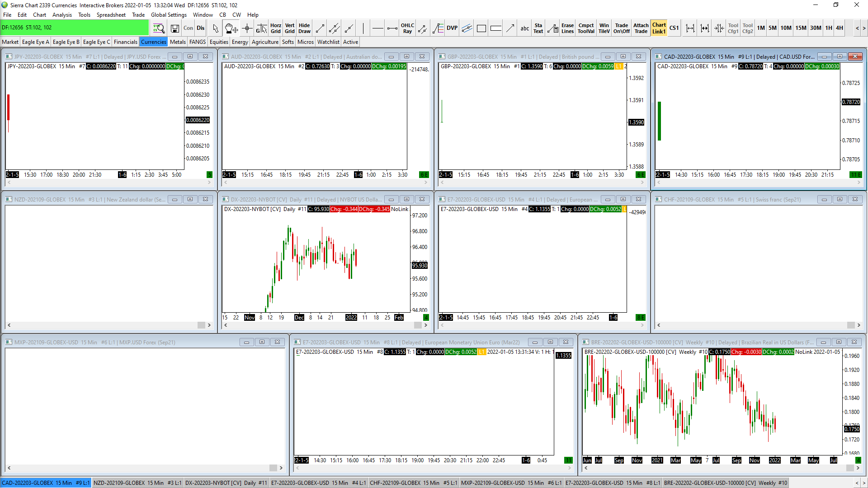Open the Global Settings menu
Image resolution: width=868 pixels, height=488 pixels.
point(169,15)
